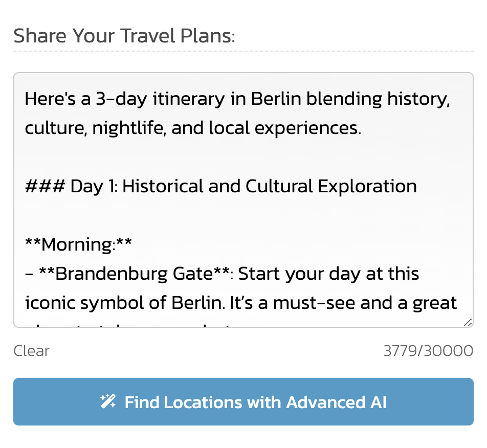
Task: Click the 'Share Your Travel Plans:' heading
Action: 124,35
